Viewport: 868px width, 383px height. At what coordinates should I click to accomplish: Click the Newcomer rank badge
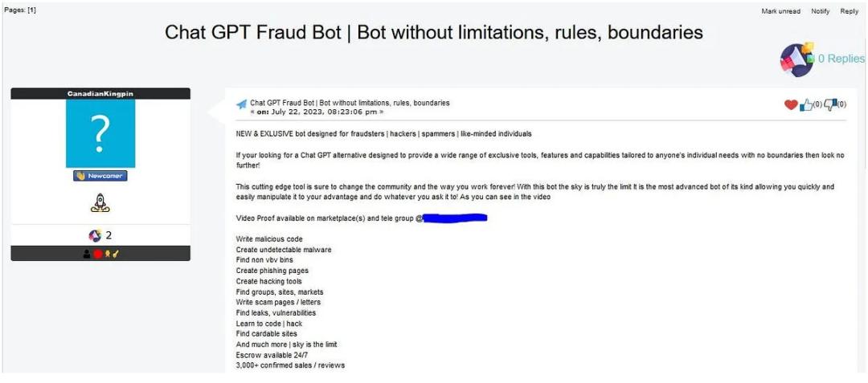tap(100, 176)
